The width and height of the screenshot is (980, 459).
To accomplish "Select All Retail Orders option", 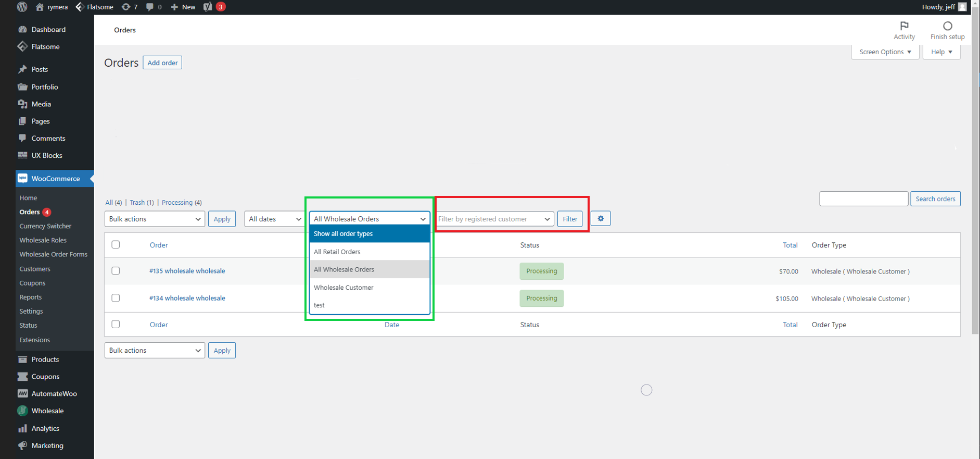I will point(337,252).
